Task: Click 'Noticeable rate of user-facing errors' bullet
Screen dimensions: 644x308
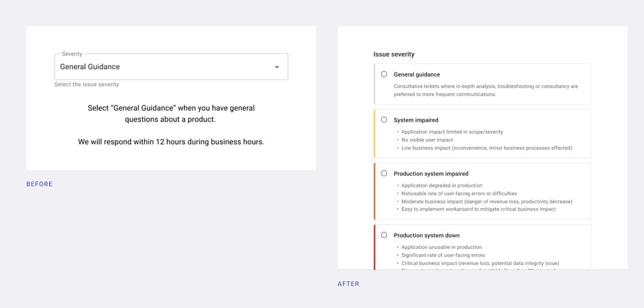Action: [459, 193]
